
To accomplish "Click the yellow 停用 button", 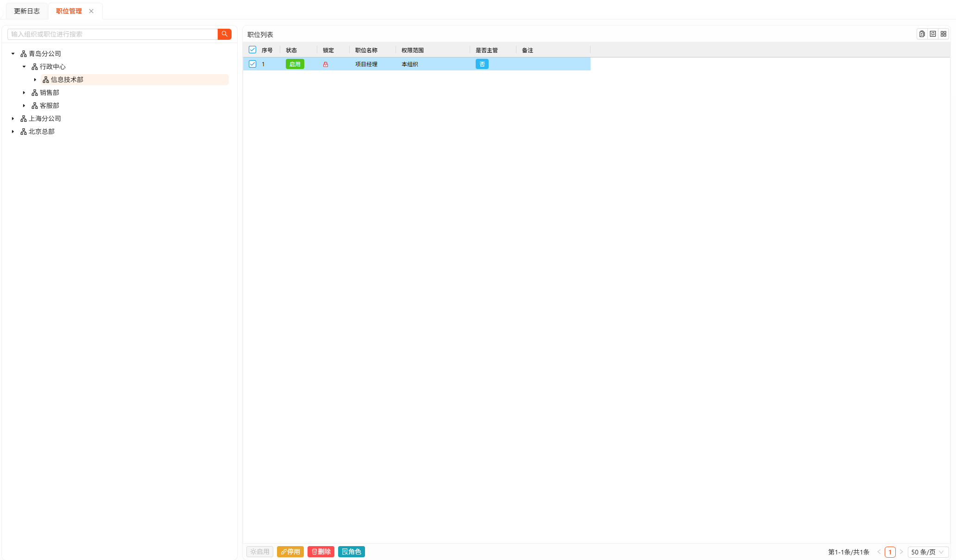I will tap(290, 552).
